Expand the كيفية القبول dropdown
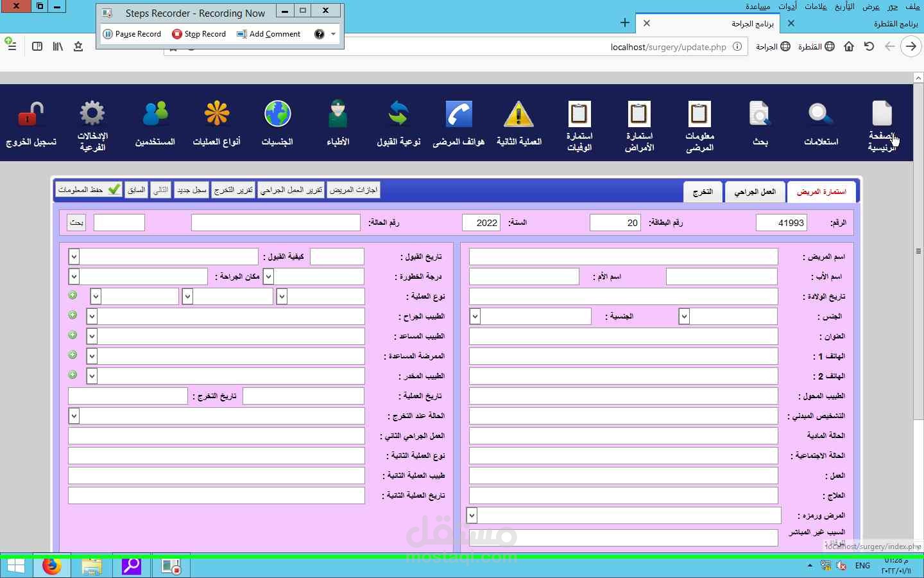 [x=74, y=257]
